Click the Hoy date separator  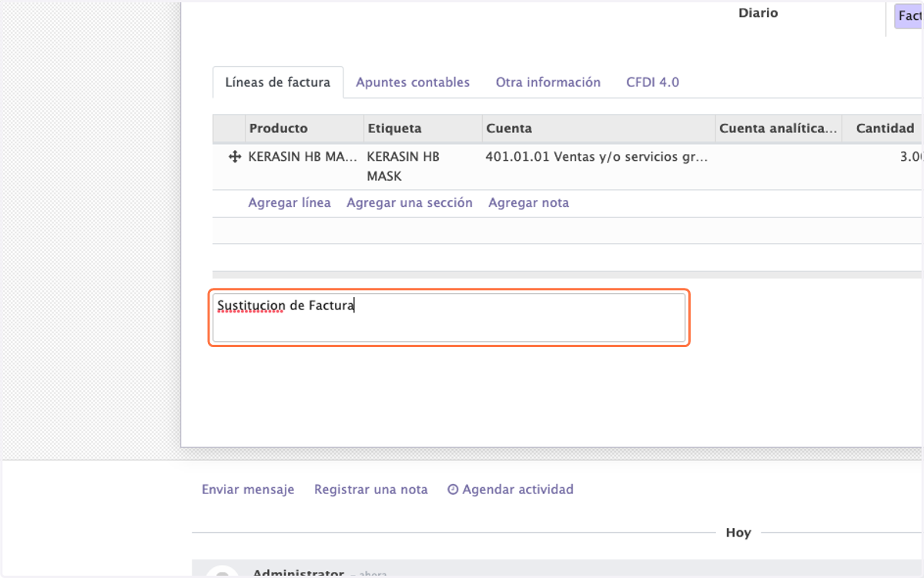738,533
